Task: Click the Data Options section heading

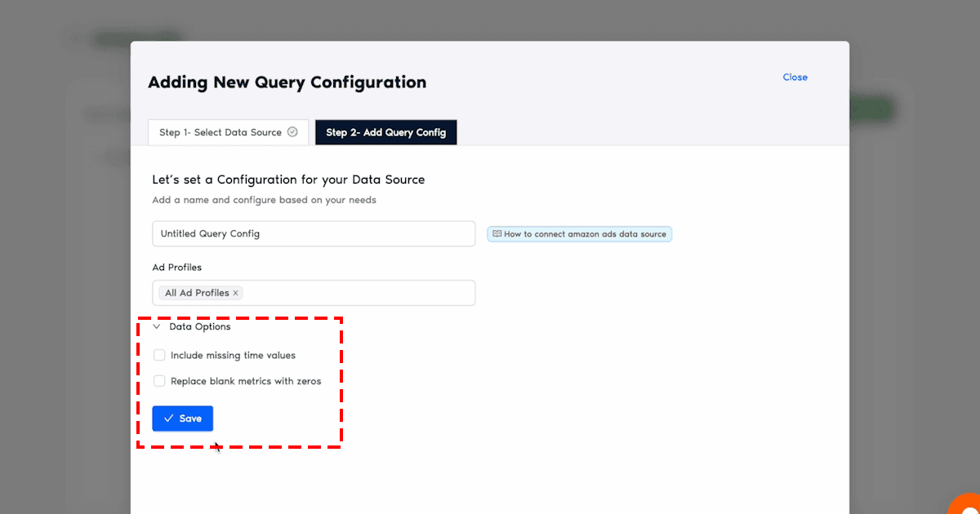Action: coord(200,327)
